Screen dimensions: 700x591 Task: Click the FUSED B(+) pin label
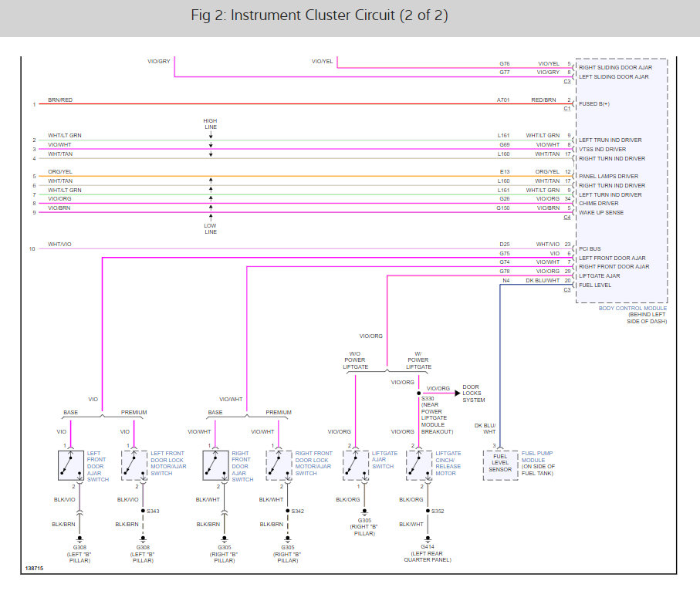[594, 103]
